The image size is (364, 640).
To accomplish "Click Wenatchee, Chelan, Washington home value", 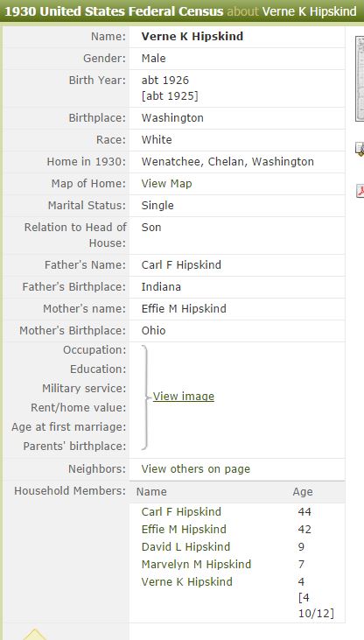I will tap(227, 162).
